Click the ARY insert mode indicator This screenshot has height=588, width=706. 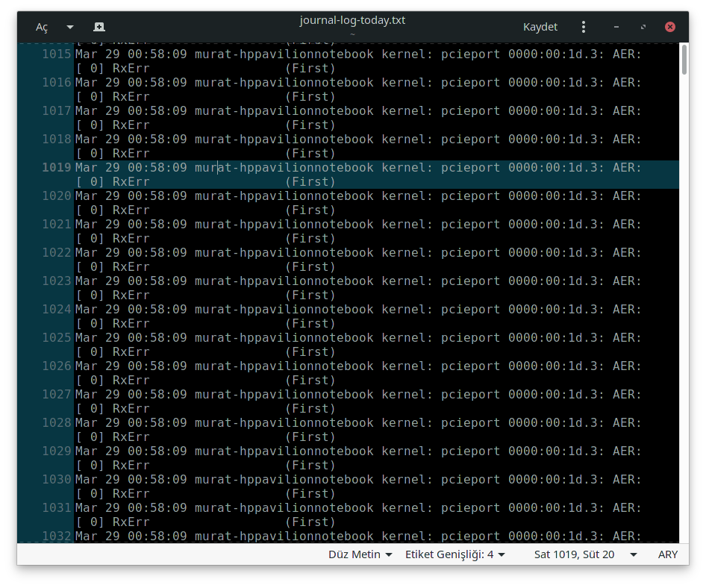point(667,554)
